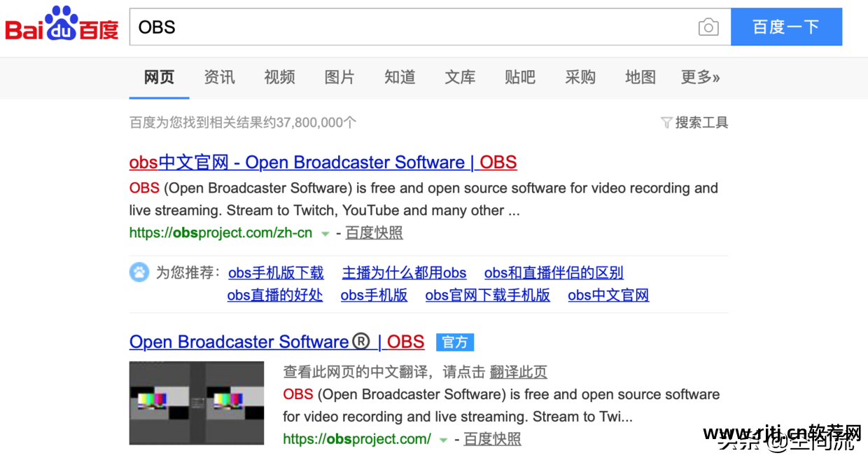The image size is (868, 465).
Task: Open suggestion obs和直播伴侣的区别
Action: pyautogui.click(x=554, y=272)
